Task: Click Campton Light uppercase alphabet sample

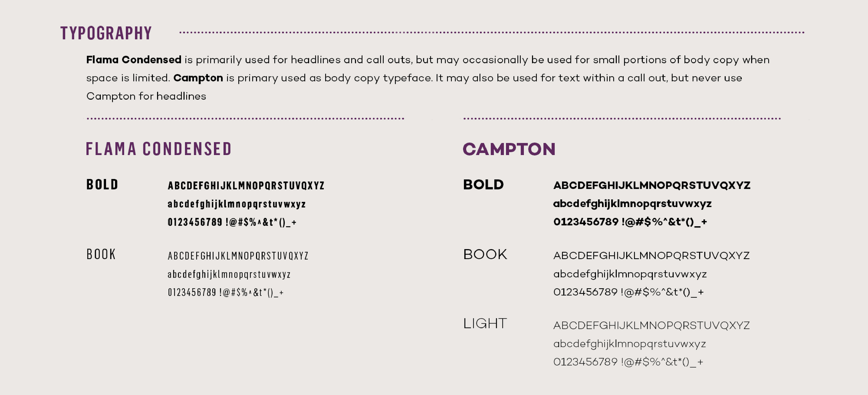Action: pos(651,326)
